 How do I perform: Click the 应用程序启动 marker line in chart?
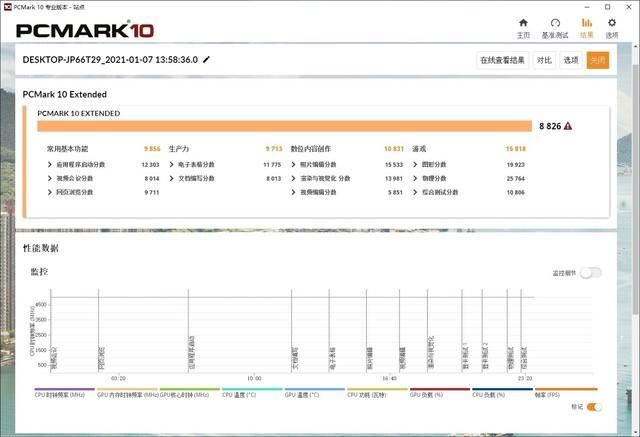[x=188, y=331]
